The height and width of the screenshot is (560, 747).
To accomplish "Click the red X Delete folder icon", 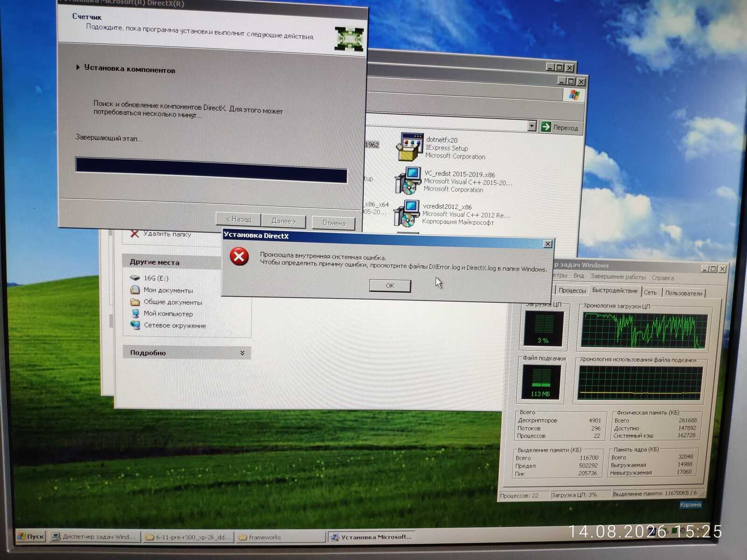I will [134, 233].
